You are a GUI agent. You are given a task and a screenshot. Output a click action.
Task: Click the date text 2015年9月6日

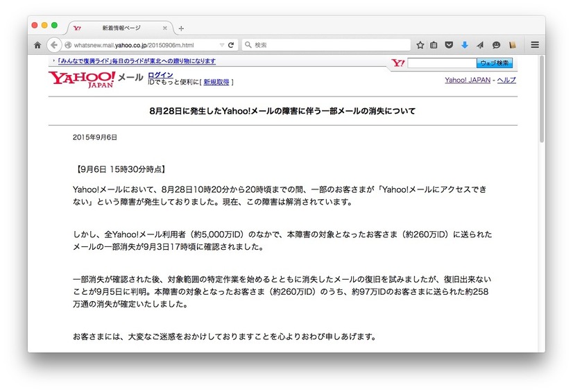[94, 137]
